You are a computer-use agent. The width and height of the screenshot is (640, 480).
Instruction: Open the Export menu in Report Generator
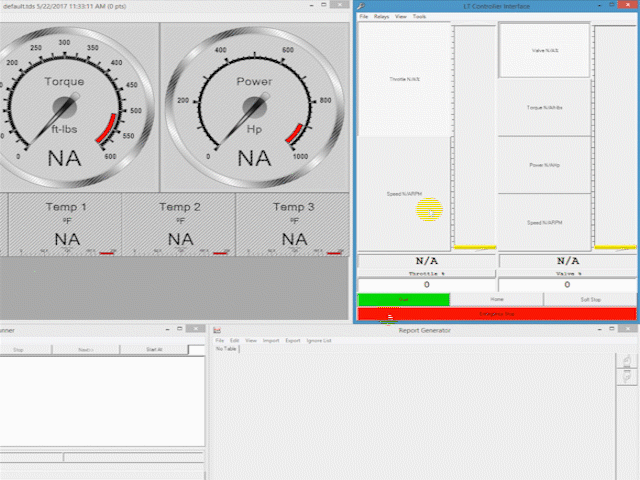(293, 340)
